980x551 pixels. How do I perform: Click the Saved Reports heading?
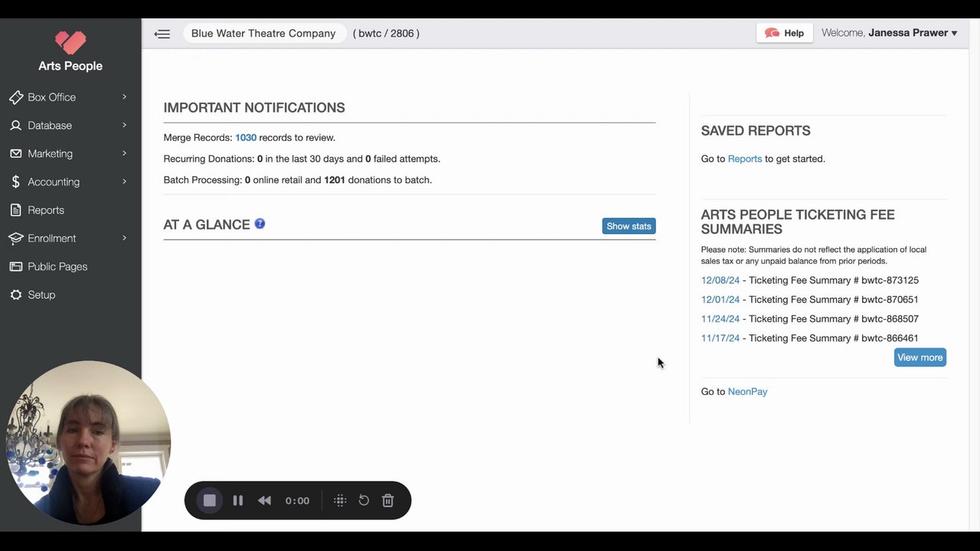pos(756,131)
